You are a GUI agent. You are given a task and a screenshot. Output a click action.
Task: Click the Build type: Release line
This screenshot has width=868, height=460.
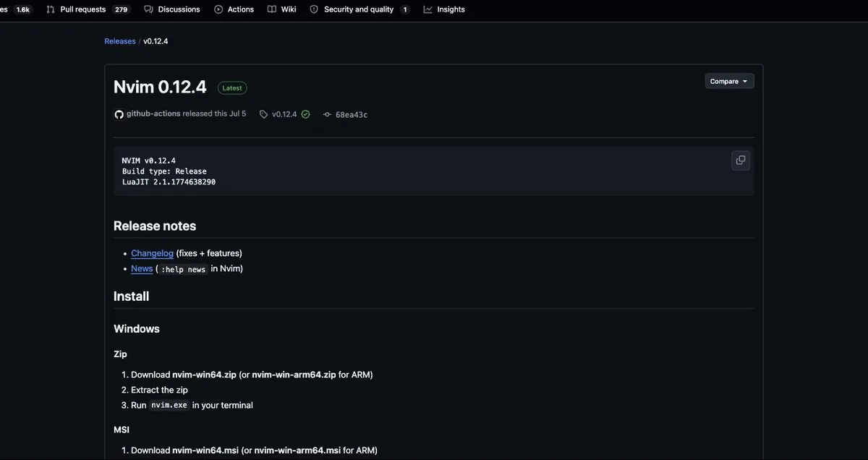[x=164, y=171]
